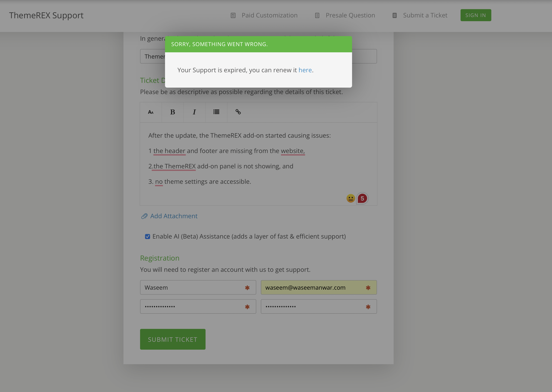Click the line 'After the update, the ThemeREX add-on'
This screenshot has height=392, width=552.
click(x=239, y=135)
